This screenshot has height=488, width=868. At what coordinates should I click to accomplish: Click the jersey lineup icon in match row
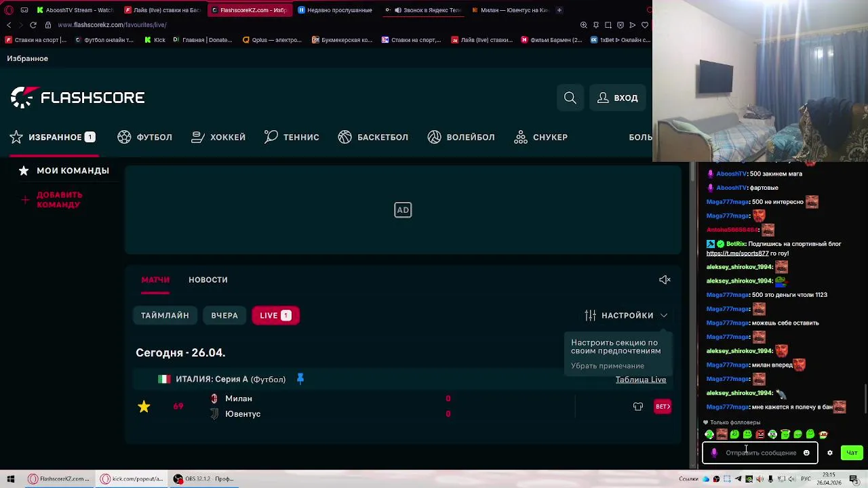[638, 407]
